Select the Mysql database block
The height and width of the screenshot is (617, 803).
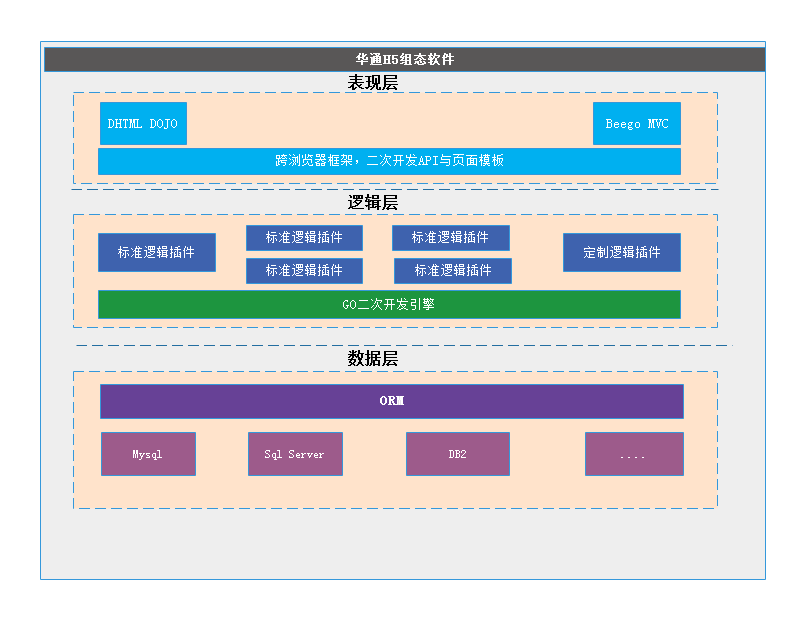pyautogui.click(x=148, y=454)
